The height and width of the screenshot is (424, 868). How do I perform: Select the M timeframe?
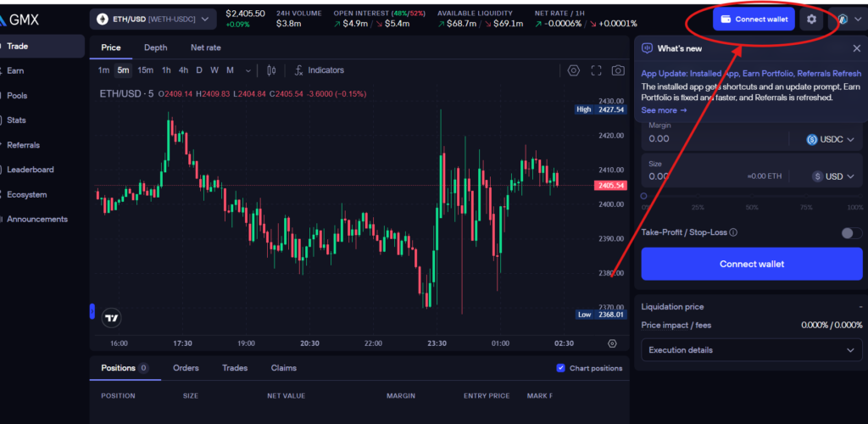(230, 70)
